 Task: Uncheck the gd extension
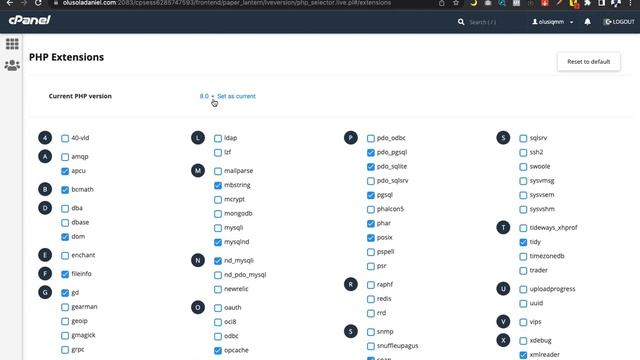click(x=65, y=293)
